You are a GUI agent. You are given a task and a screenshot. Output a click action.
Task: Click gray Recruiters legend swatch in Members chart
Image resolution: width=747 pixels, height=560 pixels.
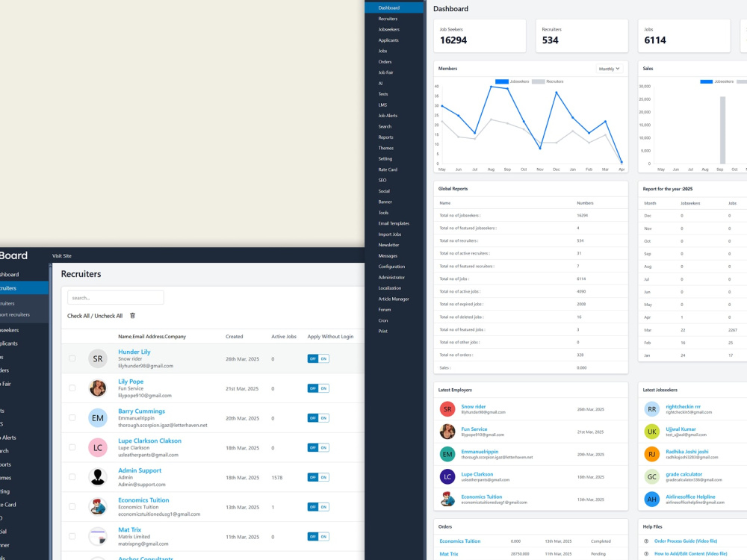[x=538, y=81]
